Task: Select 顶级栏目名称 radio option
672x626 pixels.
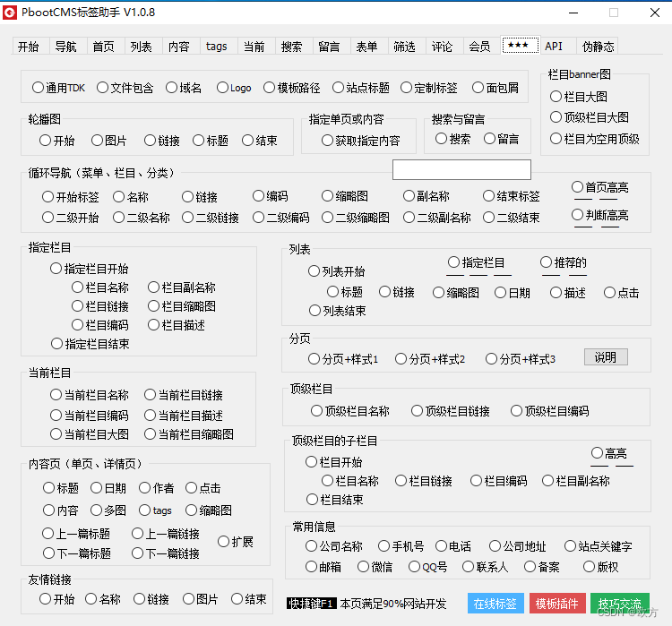Action: [x=350, y=411]
